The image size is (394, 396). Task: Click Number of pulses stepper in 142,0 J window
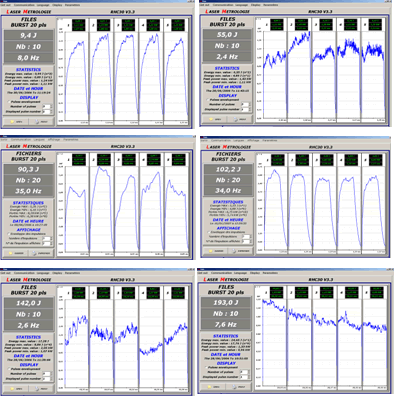point(51,374)
